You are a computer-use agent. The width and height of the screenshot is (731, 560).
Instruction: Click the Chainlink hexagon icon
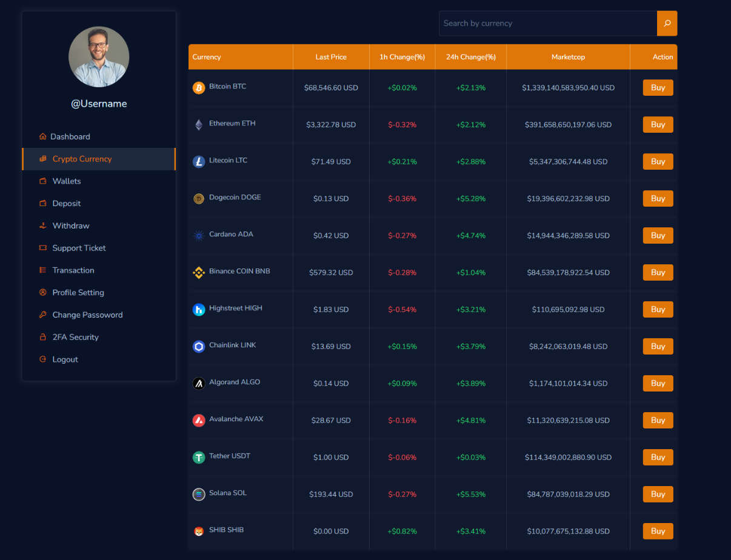click(x=199, y=347)
